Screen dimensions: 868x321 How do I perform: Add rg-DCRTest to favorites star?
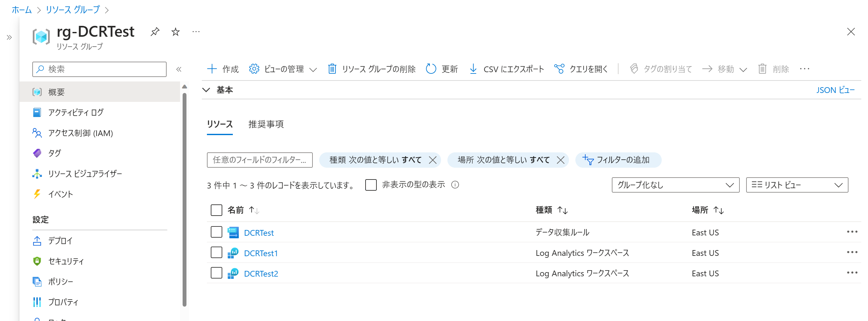(175, 32)
